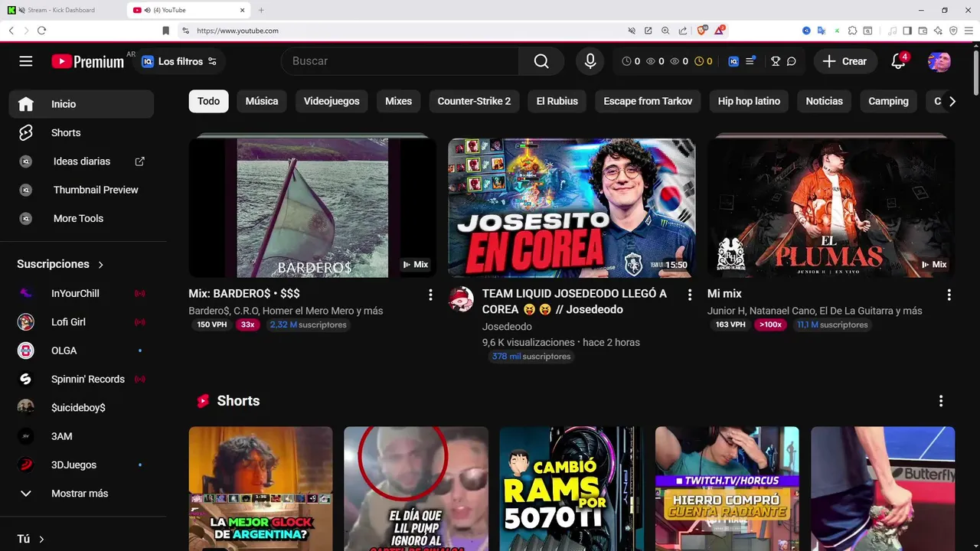This screenshot has height=551, width=980.
Task: Show more filter chips with right arrow
Action: coord(952,101)
